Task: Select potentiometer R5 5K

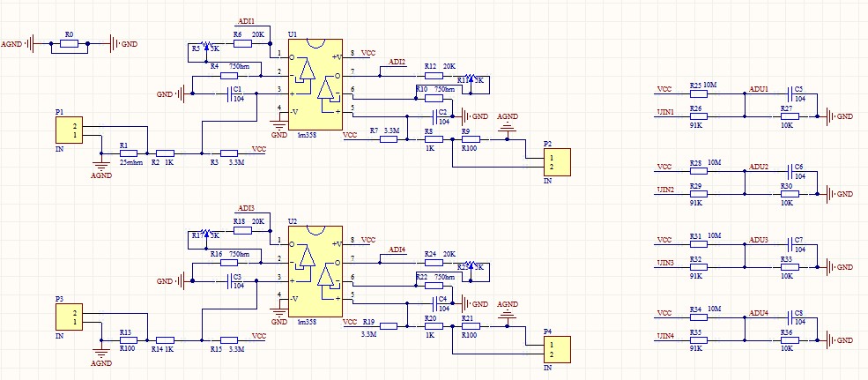Action: tap(206, 45)
